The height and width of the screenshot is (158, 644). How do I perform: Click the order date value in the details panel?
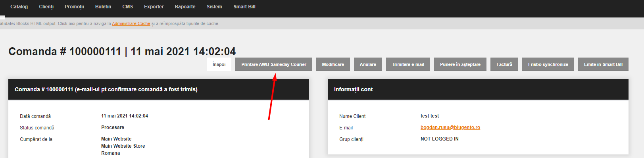pyautogui.click(x=125, y=116)
